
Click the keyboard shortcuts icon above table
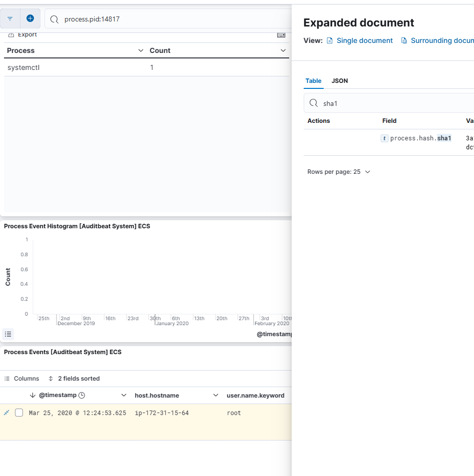(x=281, y=35)
